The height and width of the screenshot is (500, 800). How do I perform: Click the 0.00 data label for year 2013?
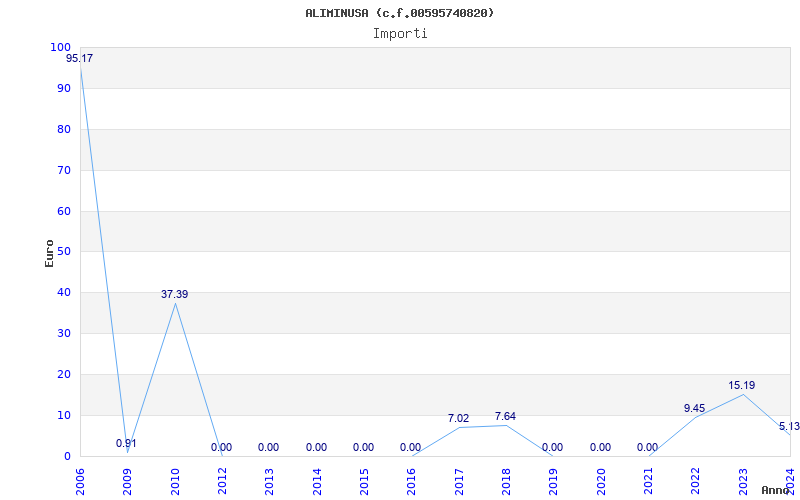[268, 447]
